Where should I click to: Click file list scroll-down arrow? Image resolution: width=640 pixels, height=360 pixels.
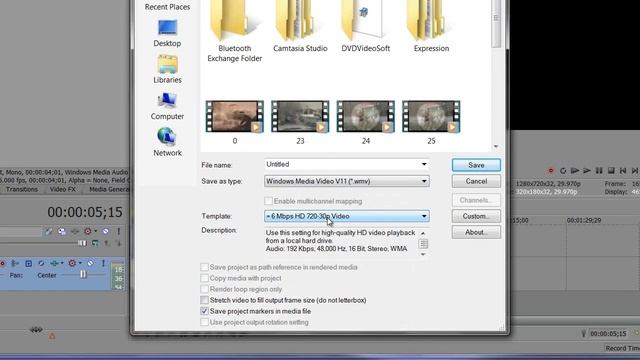click(x=496, y=146)
